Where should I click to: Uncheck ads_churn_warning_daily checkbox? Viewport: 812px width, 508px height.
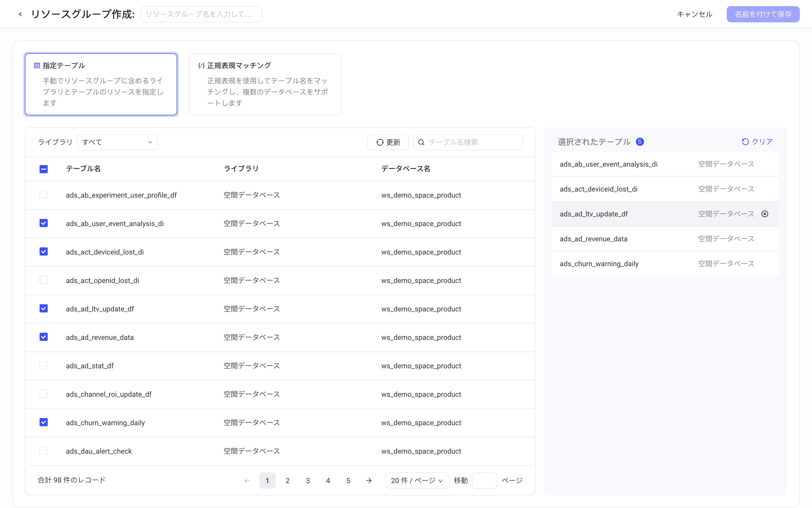pyautogui.click(x=44, y=422)
